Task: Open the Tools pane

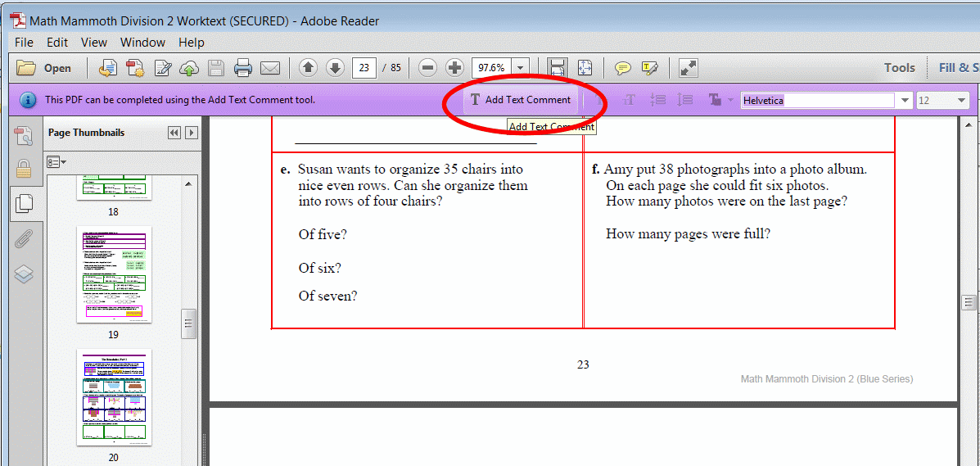Action: pos(899,68)
